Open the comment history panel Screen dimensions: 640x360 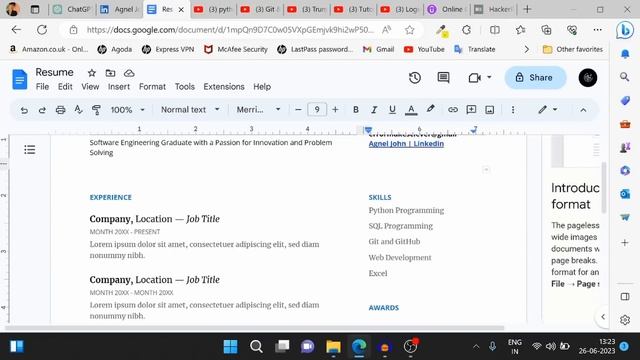(x=443, y=78)
